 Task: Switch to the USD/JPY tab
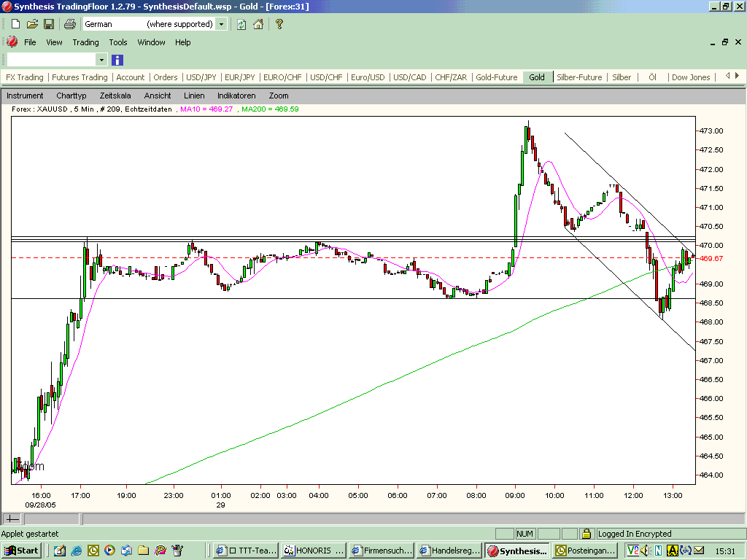pyautogui.click(x=201, y=77)
